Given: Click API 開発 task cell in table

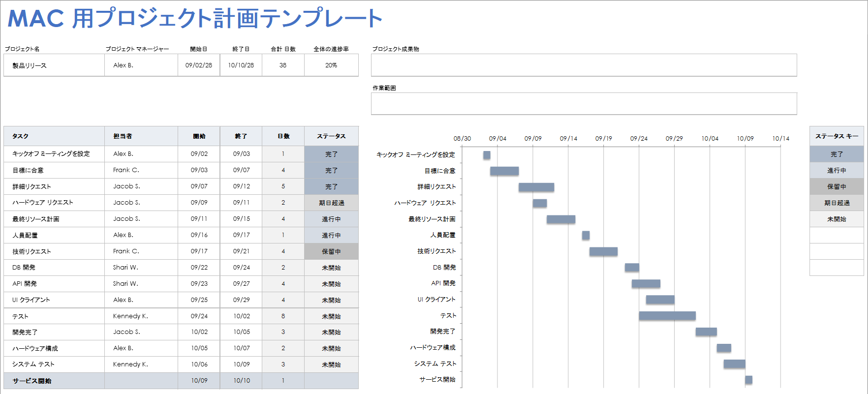Looking at the screenshot, I should coord(54,284).
